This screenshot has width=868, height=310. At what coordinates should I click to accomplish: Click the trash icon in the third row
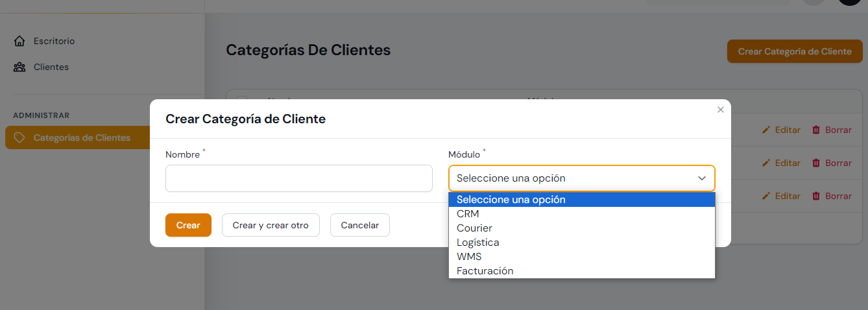coord(816,196)
